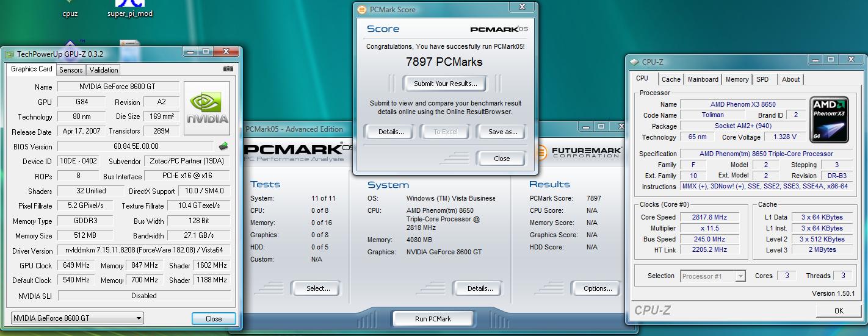This screenshot has height=336, width=868.
Task: Click the PCMark Score title bar icon
Action: [361, 9]
